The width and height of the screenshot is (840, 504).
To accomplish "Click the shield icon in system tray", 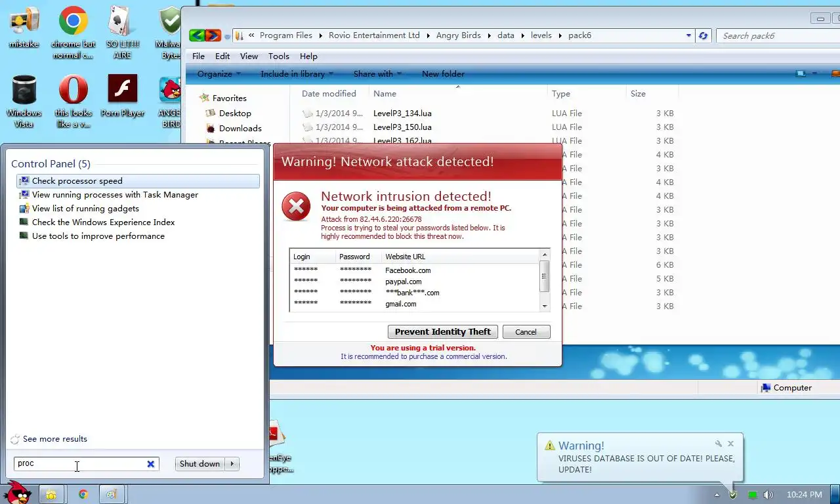I will (x=733, y=495).
